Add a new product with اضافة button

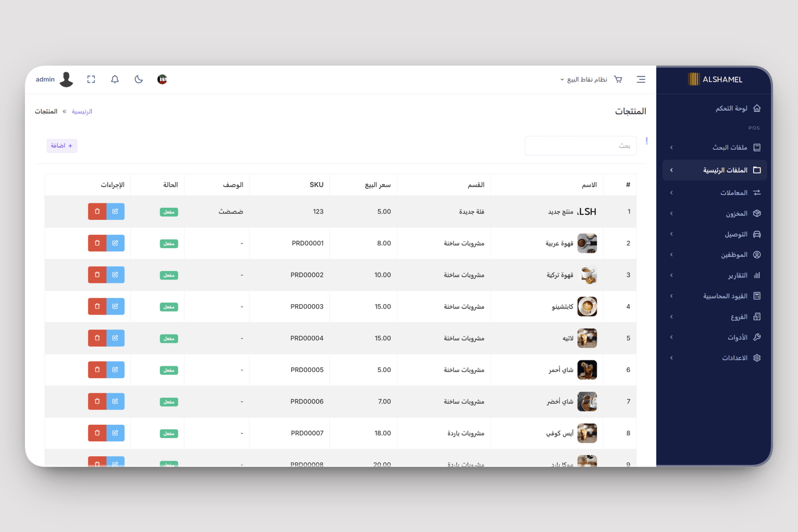(x=62, y=146)
